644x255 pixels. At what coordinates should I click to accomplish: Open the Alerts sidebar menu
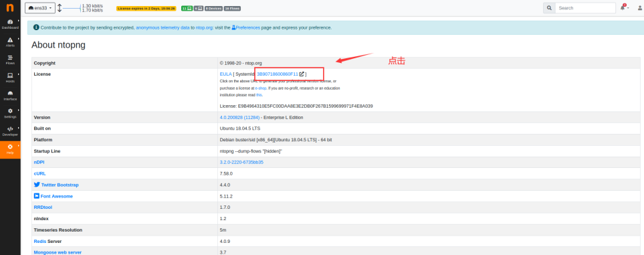click(x=10, y=42)
